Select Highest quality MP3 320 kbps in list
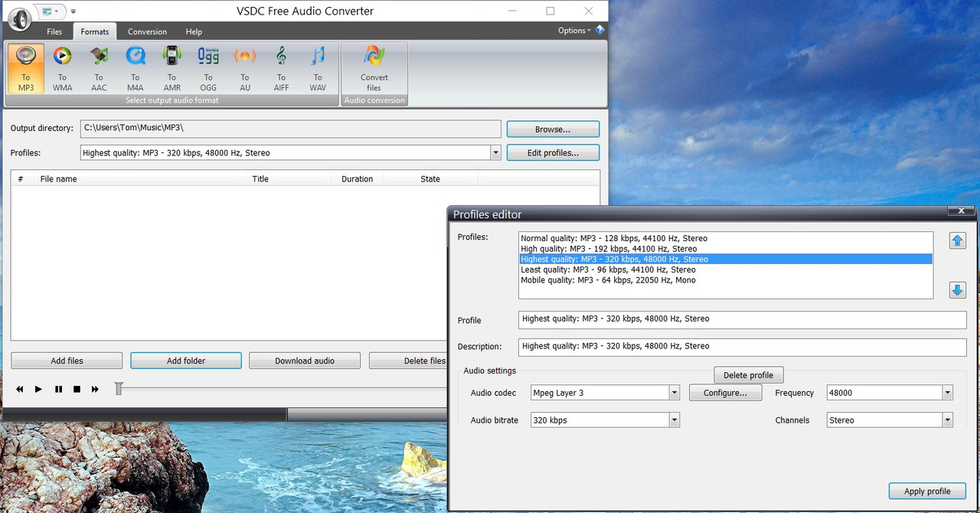This screenshot has height=513, width=980. tap(726, 259)
